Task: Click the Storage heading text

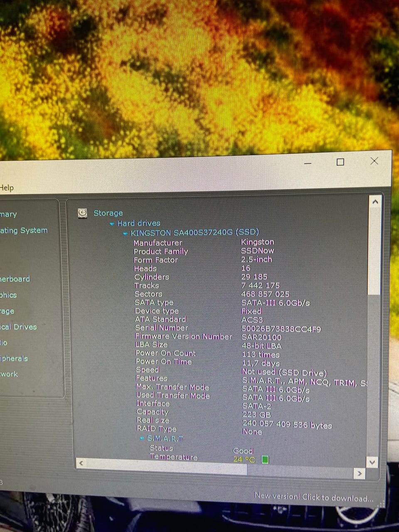Action: click(108, 213)
